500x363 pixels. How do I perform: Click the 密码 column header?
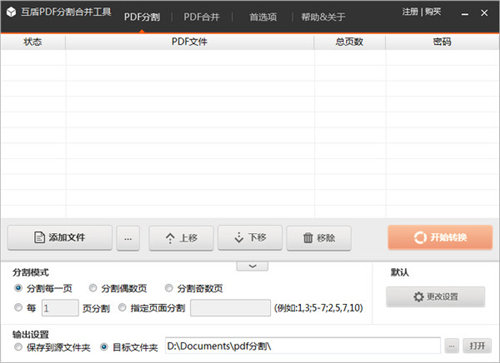pyautogui.click(x=442, y=42)
